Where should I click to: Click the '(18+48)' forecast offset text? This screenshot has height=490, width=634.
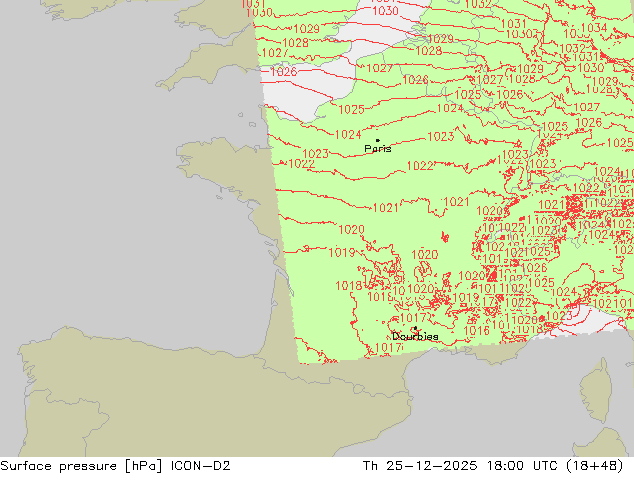click(594, 466)
